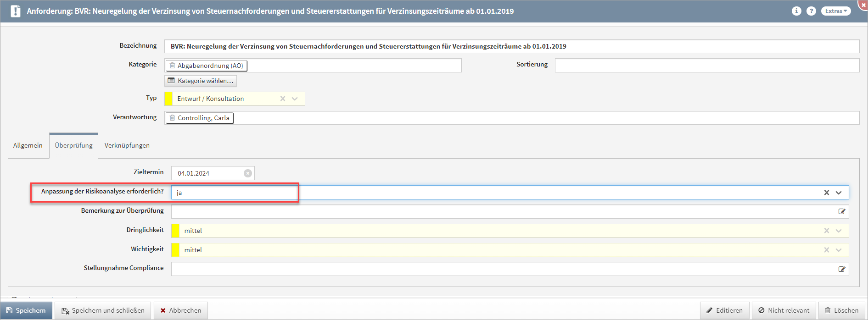Remove Controlling, Carla using trash icon
Viewport: 868px width, 320px height.
(x=172, y=118)
